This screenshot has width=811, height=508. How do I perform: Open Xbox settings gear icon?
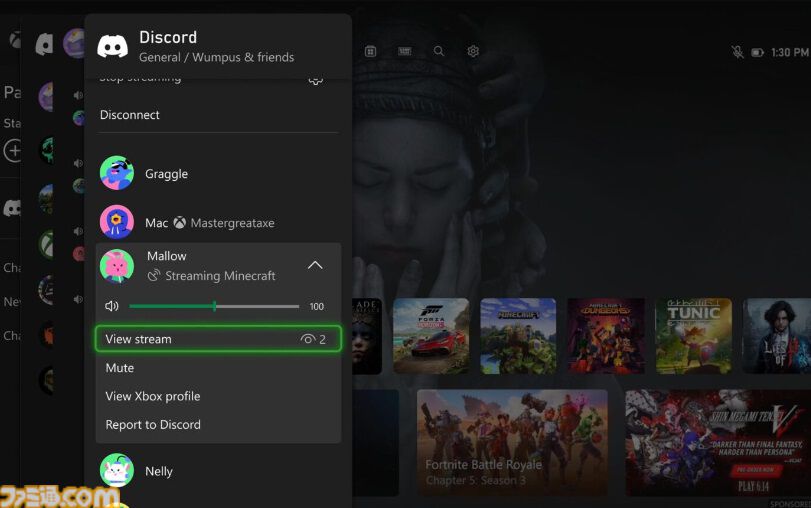pyautogui.click(x=473, y=51)
